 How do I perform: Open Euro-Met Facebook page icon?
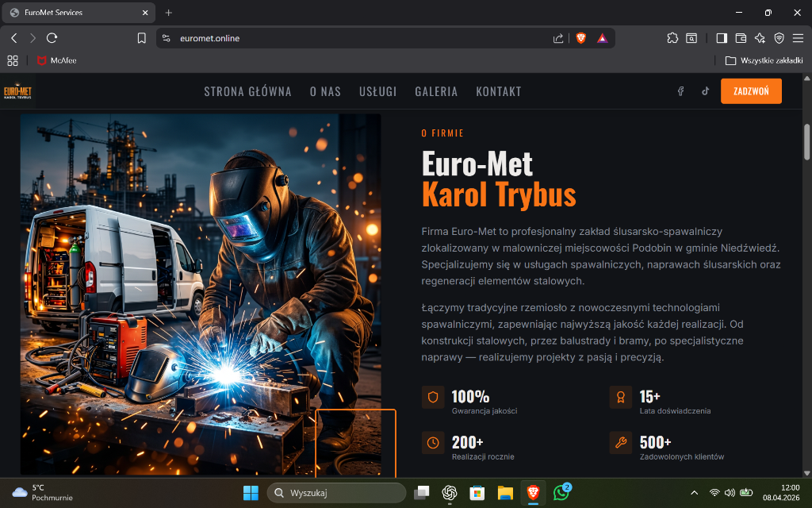tap(680, 91)
